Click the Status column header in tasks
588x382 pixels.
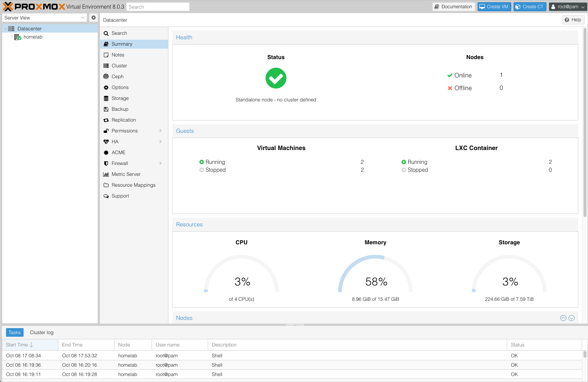click(x=545, y=345)
